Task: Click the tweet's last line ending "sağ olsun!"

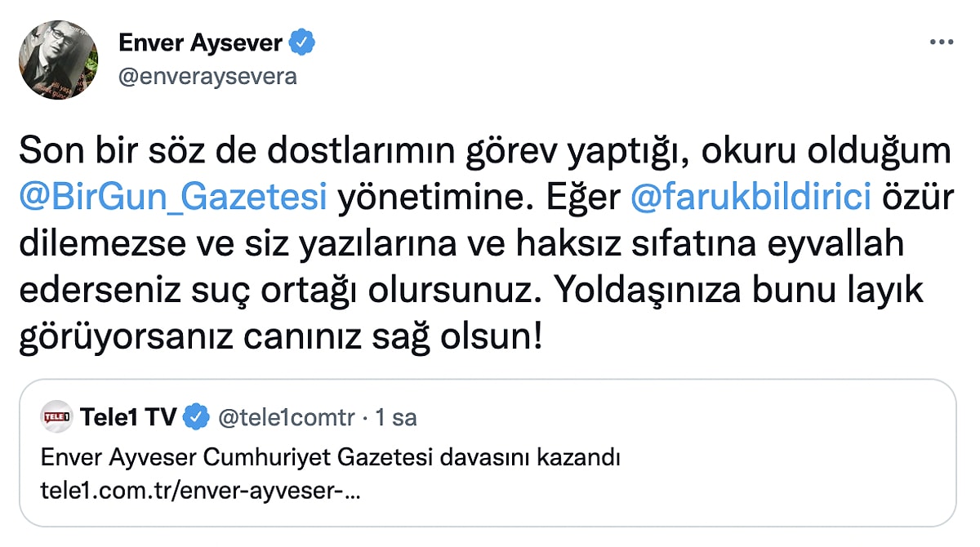Action: coord(279,334)
